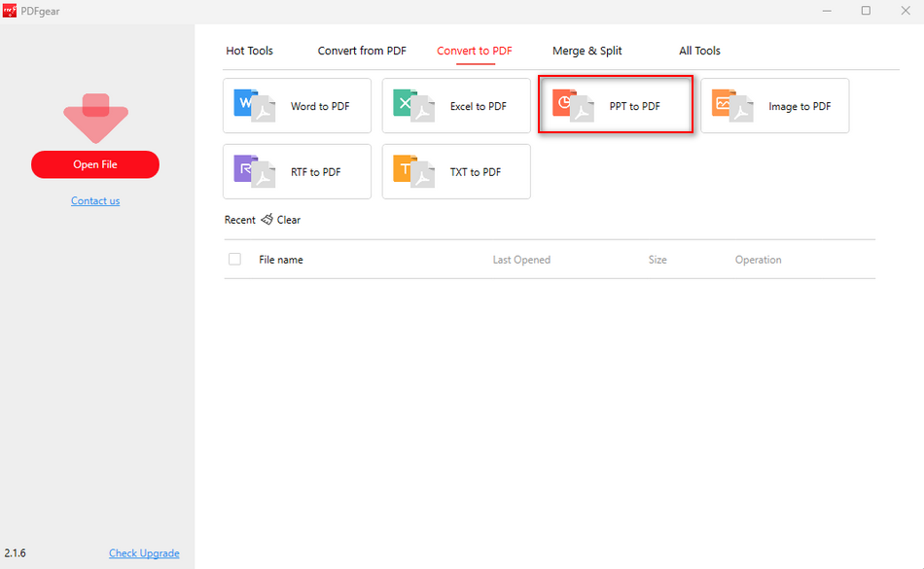The height and width of the screenshot is (569, 924).
Task: Select the TXT to PDF tool
Action: (x=455, y=171)
